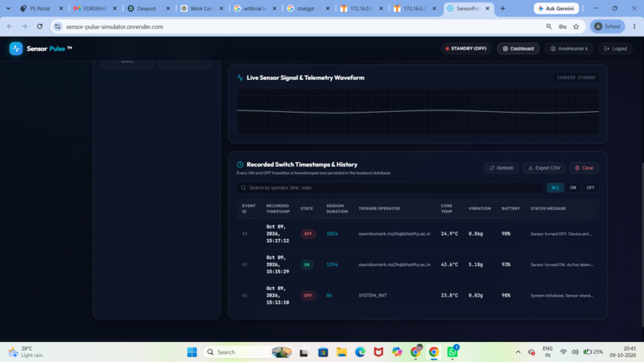This screenshot has height=362, width=644.
Task: Click SYSTEM_INIT trigger operator cell
Action: (372, 295)
